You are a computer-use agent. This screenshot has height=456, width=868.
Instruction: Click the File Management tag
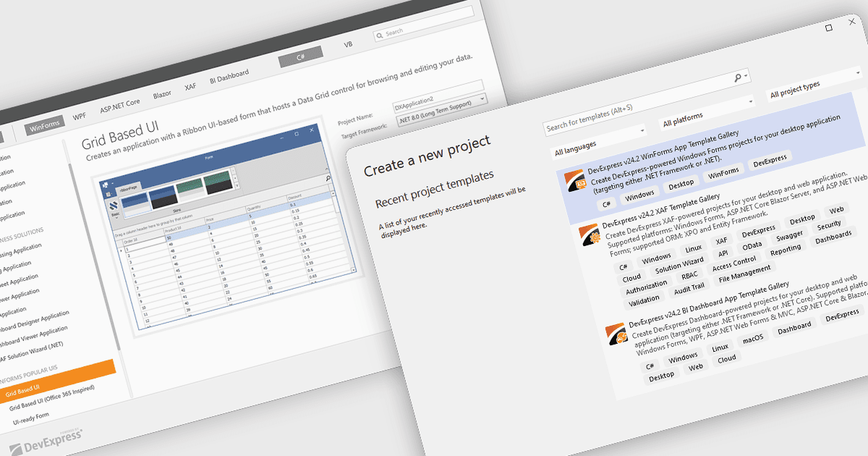(x=744, y=274)
